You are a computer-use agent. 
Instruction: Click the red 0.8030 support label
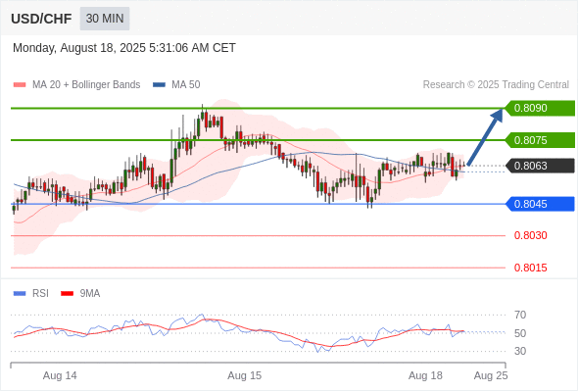click(x=530, y=235)
